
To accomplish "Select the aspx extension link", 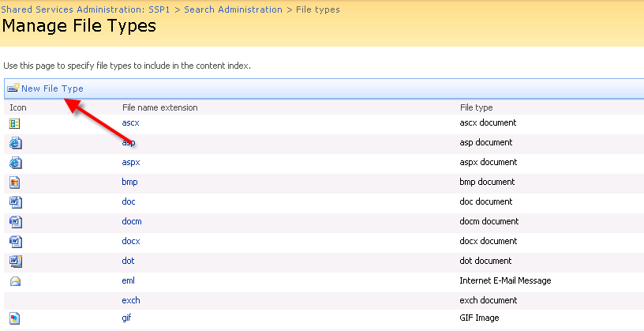I will click(131, 162).
